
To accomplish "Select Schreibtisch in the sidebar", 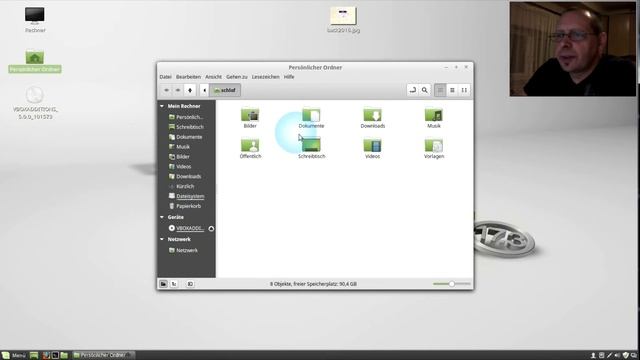I will (187, 127).
